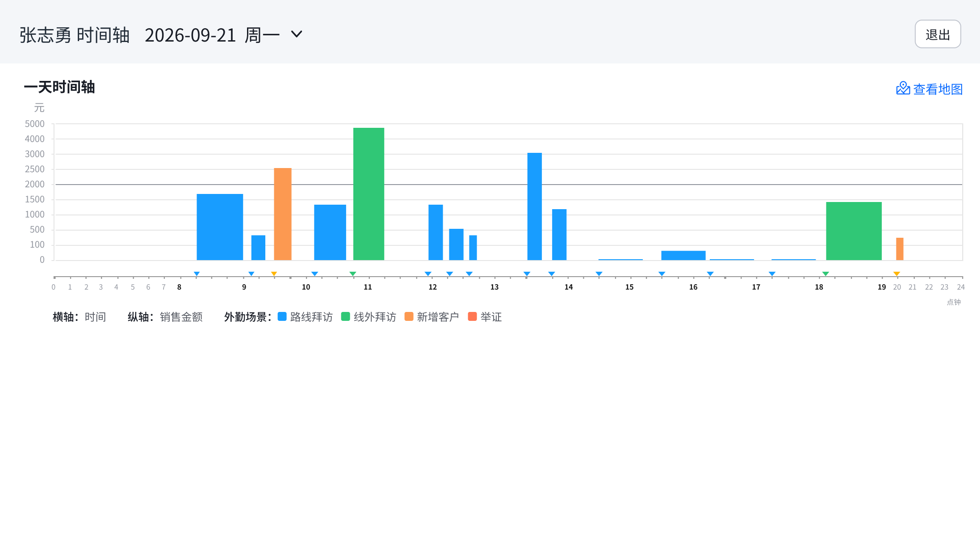Click the orange bar between 9 and 10
Viewport: 980px width, 547px height.
click(283, 214)
